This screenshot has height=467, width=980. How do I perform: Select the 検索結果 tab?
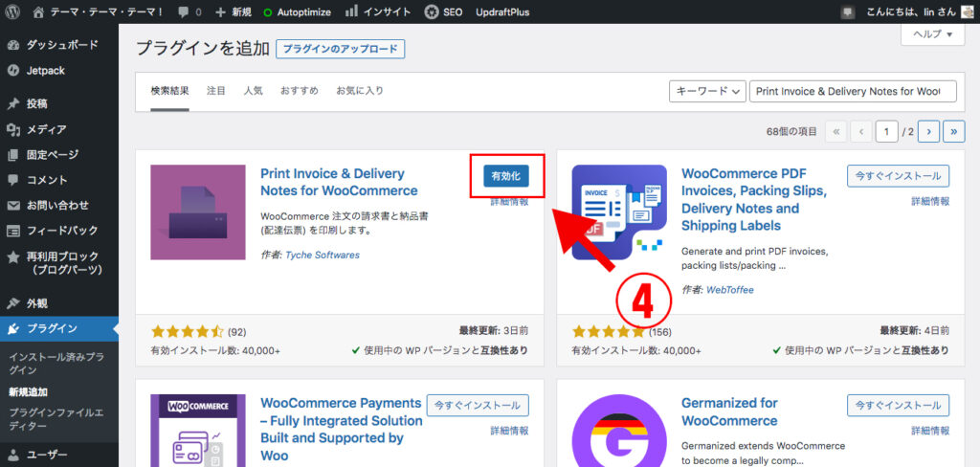pyautogui.click(x=169, y=91)
